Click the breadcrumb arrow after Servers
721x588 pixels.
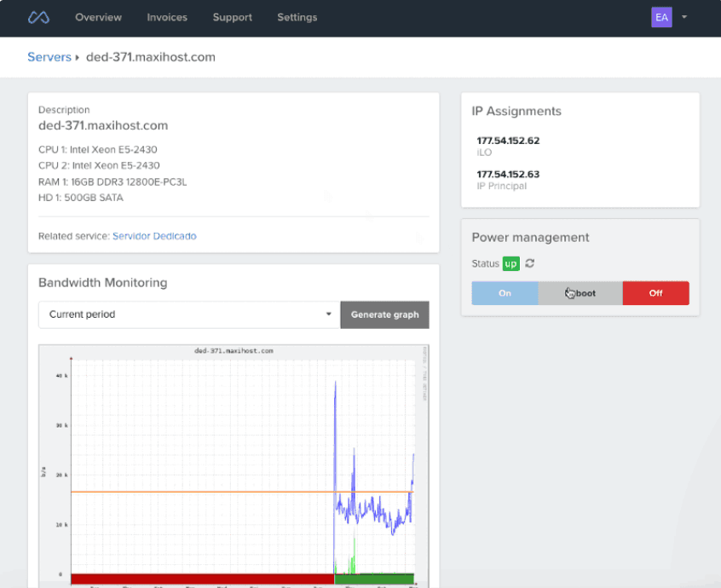point(76,57)
